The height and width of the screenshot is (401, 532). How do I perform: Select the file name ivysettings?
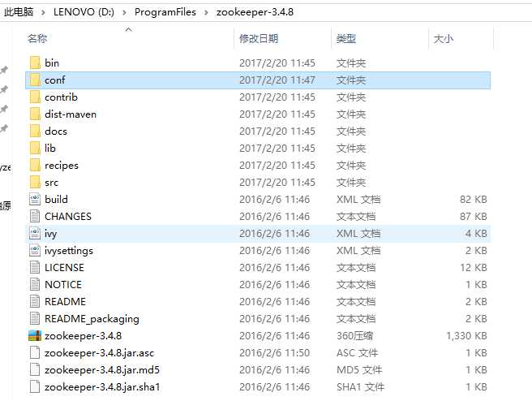69,250
